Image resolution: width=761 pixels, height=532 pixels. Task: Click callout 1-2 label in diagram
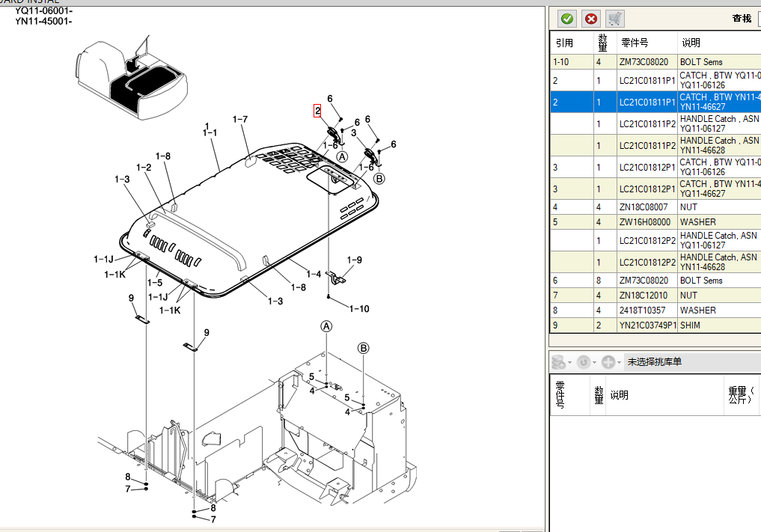(x=144, y=168)
